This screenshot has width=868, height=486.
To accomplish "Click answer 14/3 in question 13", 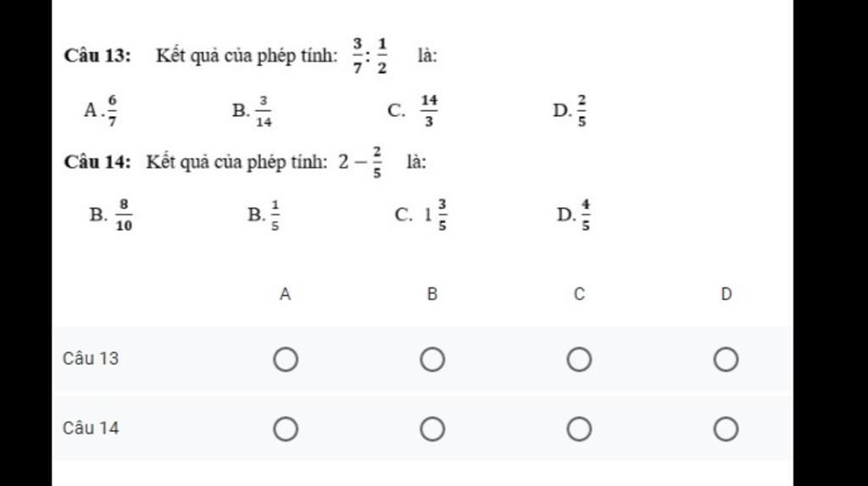I will pos(429,110).
